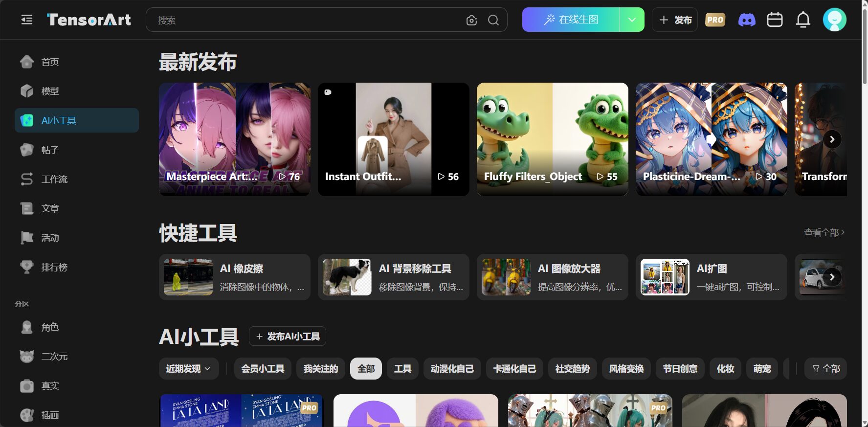Screen dimensions: 868x427
Task: Click the 发布 publish button
Action: coord(675,20)
